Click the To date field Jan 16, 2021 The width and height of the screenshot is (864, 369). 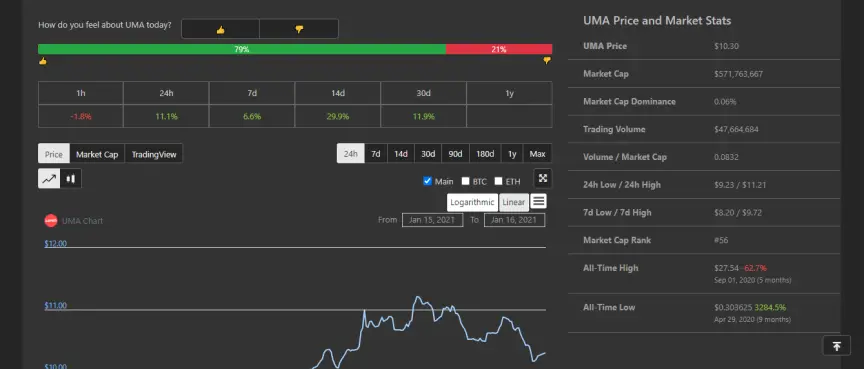514,220
